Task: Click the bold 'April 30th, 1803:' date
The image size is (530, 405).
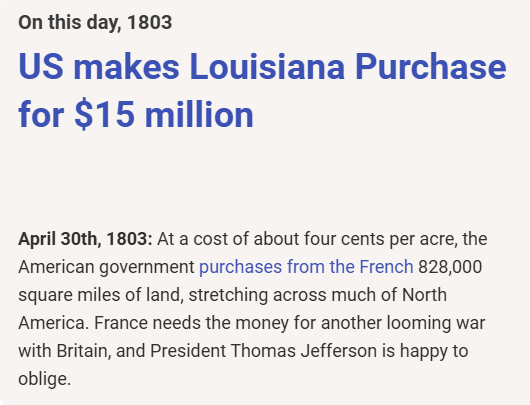Action: click(86, 239)
